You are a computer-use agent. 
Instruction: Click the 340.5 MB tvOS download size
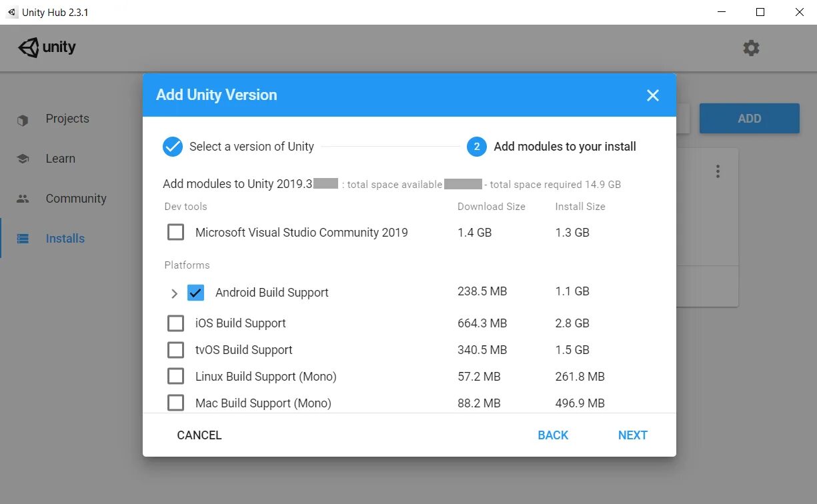(482, 350)
